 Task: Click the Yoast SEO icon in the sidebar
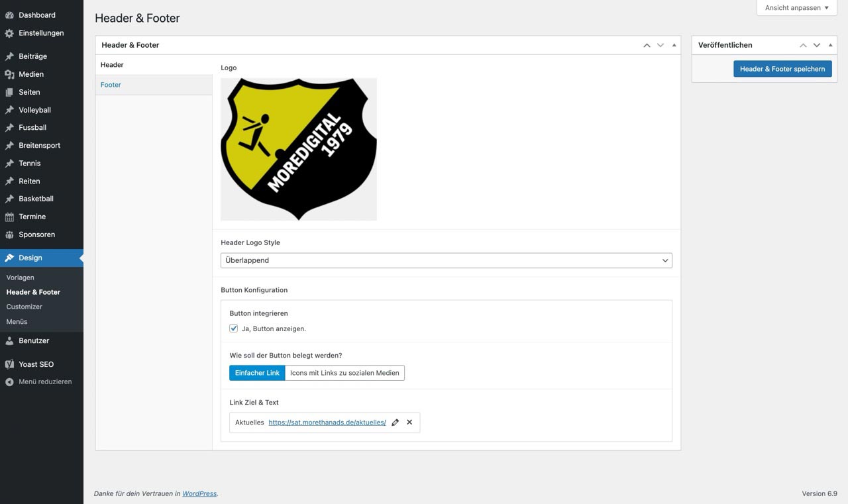[9, 364]
